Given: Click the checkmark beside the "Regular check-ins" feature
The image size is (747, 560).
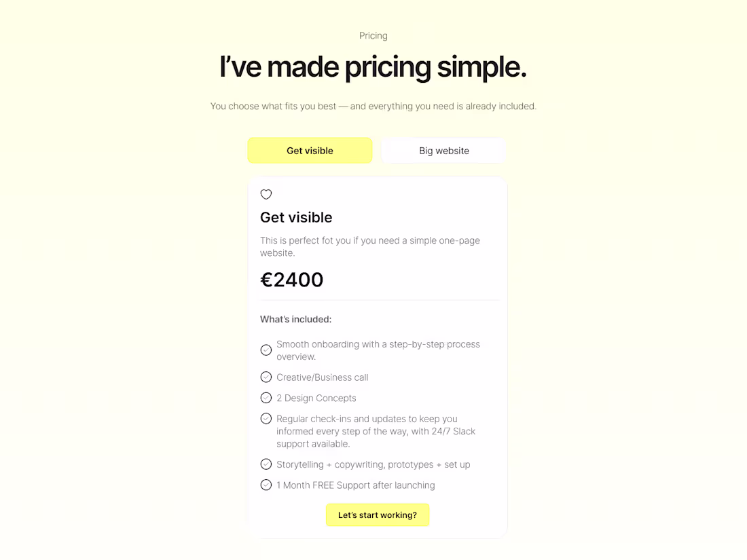Looking at the screenshot, I should tap(266, 418).
